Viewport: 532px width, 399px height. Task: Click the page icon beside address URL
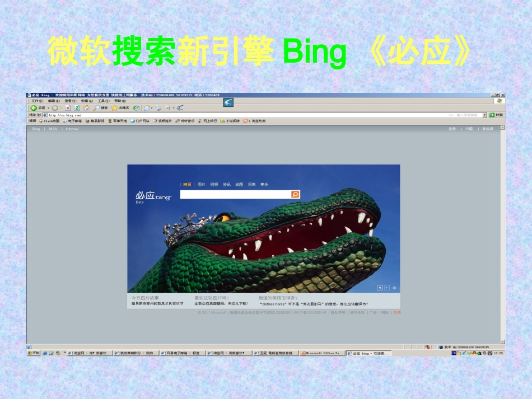(x=45, y=115)
